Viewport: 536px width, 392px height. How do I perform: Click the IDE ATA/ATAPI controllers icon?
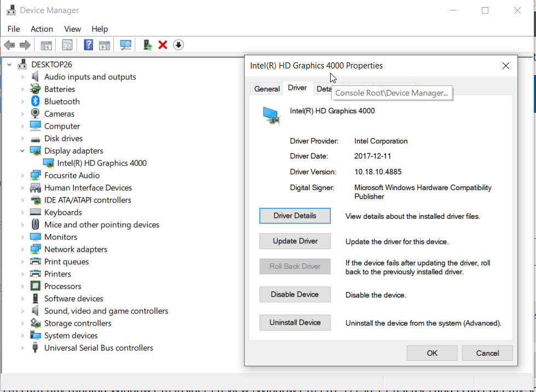coord(35,200)
